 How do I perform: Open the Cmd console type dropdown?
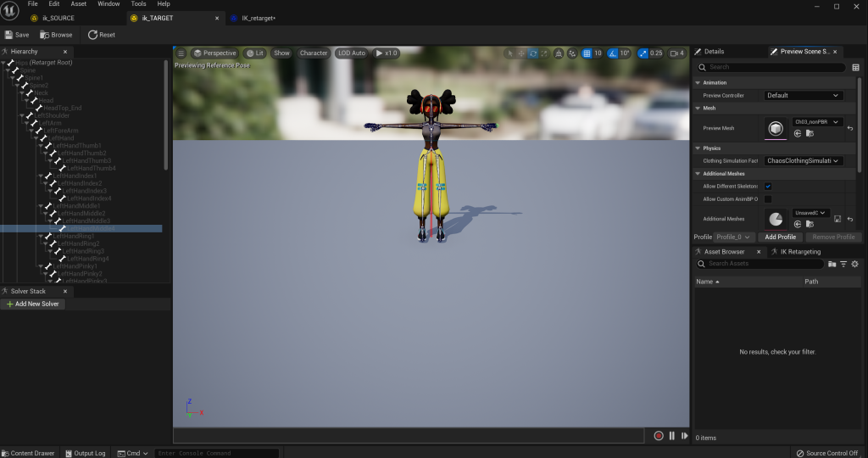coord(133,453)
